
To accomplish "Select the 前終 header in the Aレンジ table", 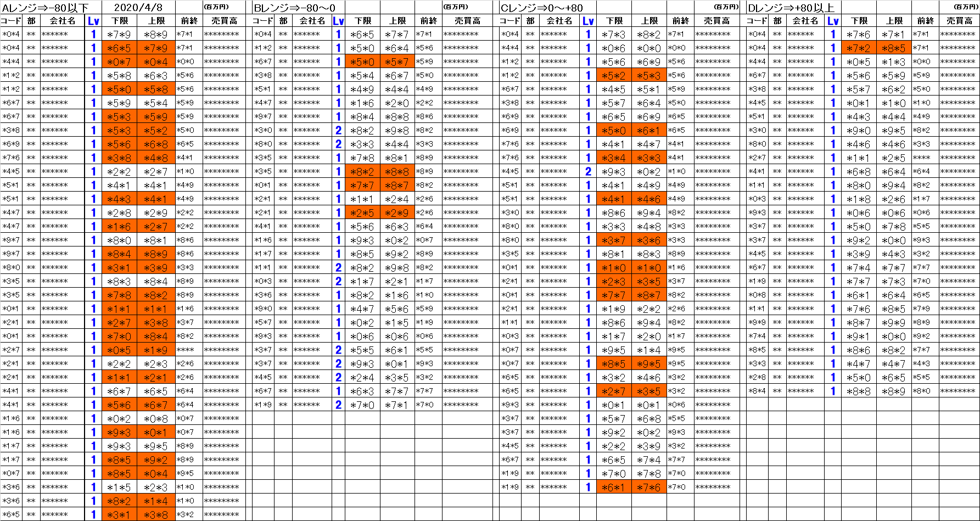I will [x=189, y=21].
